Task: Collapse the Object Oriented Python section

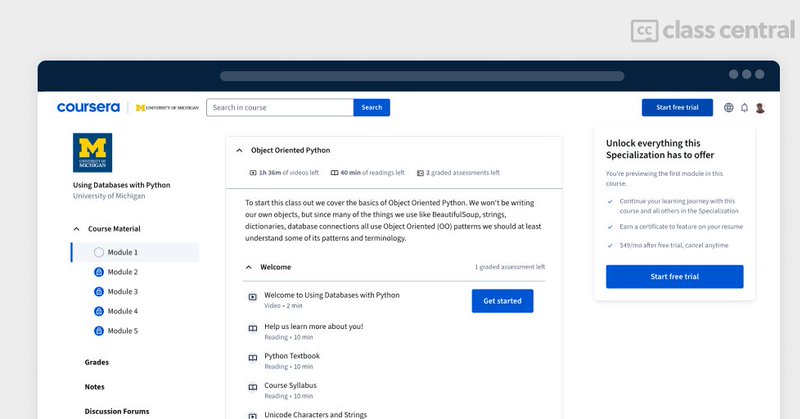Action: click(239, 151)
